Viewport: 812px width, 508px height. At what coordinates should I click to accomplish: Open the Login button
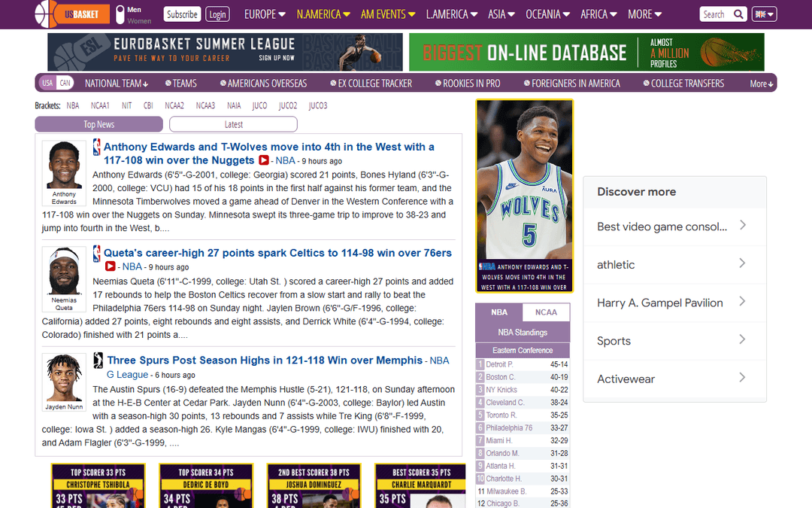click(217, 14)
